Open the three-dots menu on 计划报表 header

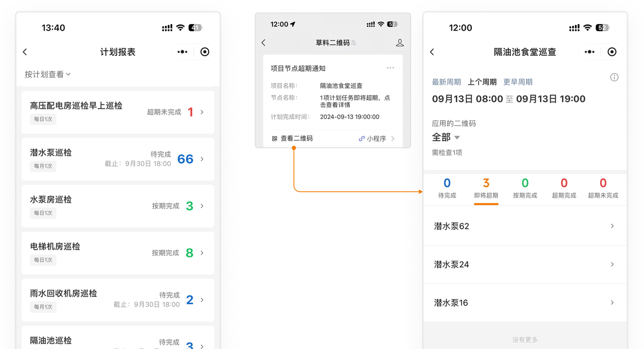pos(182,52)
